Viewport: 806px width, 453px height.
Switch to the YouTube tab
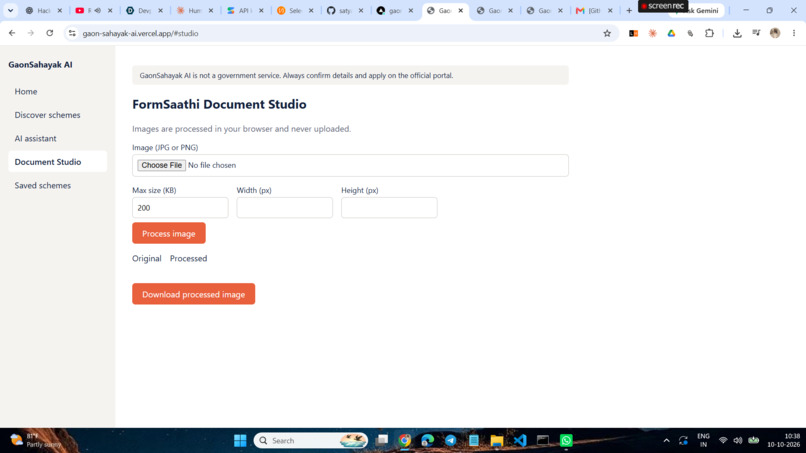tap(94, 10)
